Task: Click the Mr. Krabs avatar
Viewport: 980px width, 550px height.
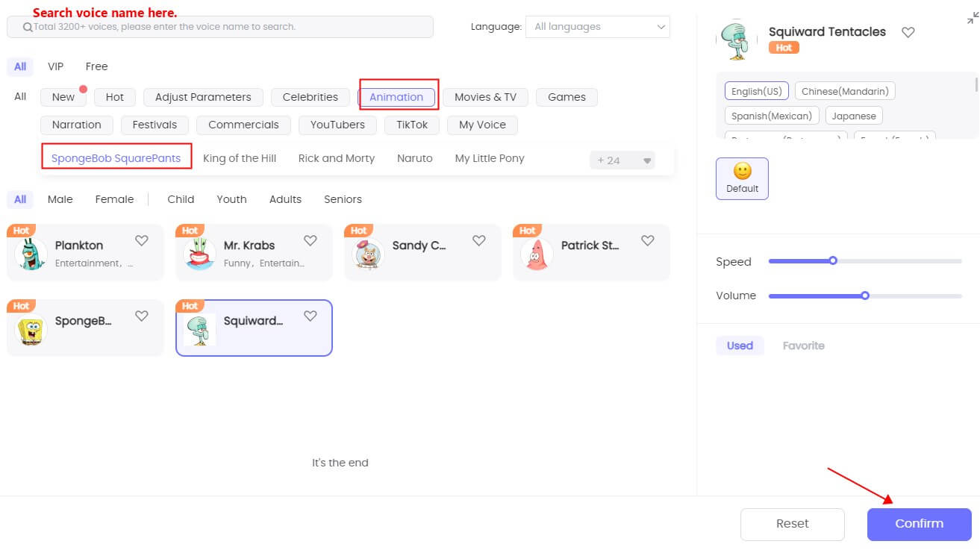Action: pos(199,254)
